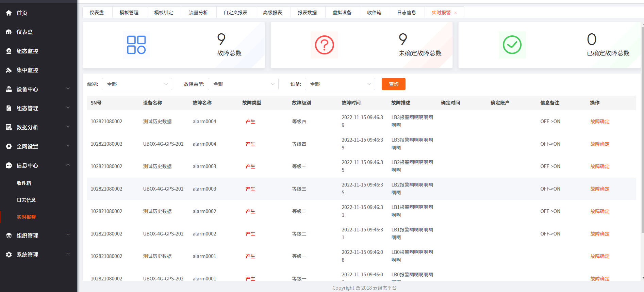Switch to the 虚拟设备 tab
Viewport: 644px width, 292px height.
click(x=342, y=13)
